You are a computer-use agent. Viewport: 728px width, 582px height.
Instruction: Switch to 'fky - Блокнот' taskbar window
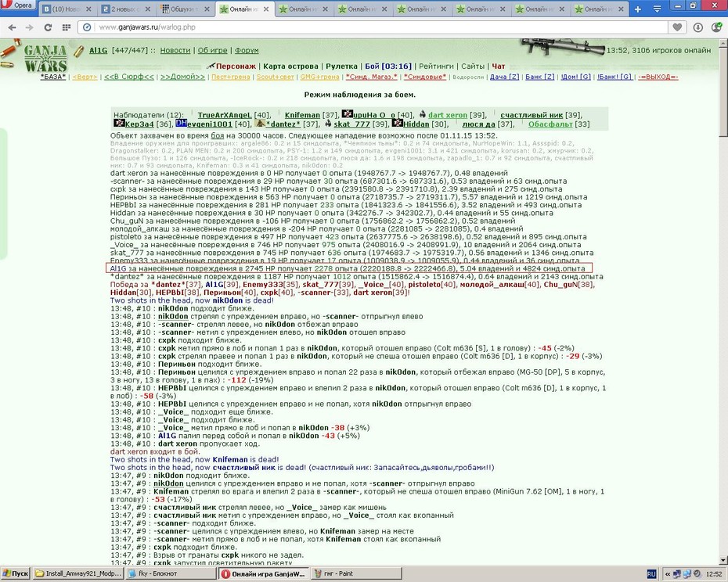click(x=171, y=573)
